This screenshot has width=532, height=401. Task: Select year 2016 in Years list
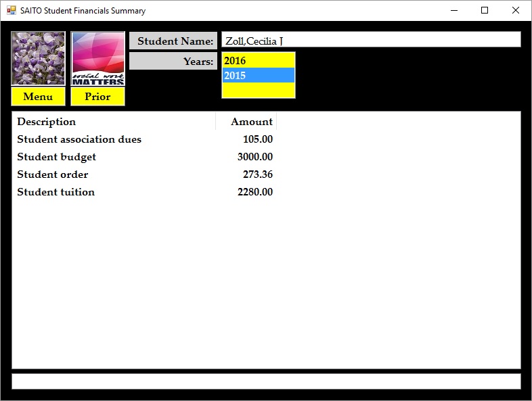tap(258, 61)
